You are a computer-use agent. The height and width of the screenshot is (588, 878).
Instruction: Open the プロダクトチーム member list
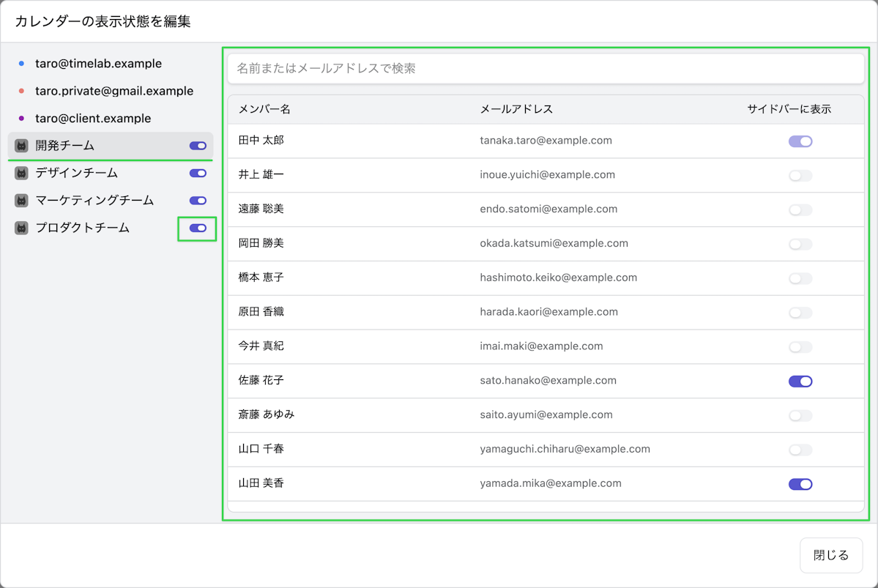pos(111,228)
